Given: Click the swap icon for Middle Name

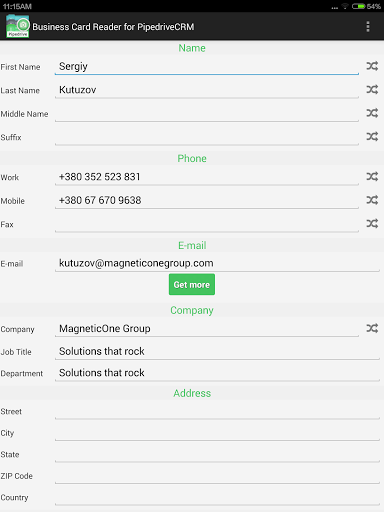Looking at the screenshot, I should pos(372,113).
